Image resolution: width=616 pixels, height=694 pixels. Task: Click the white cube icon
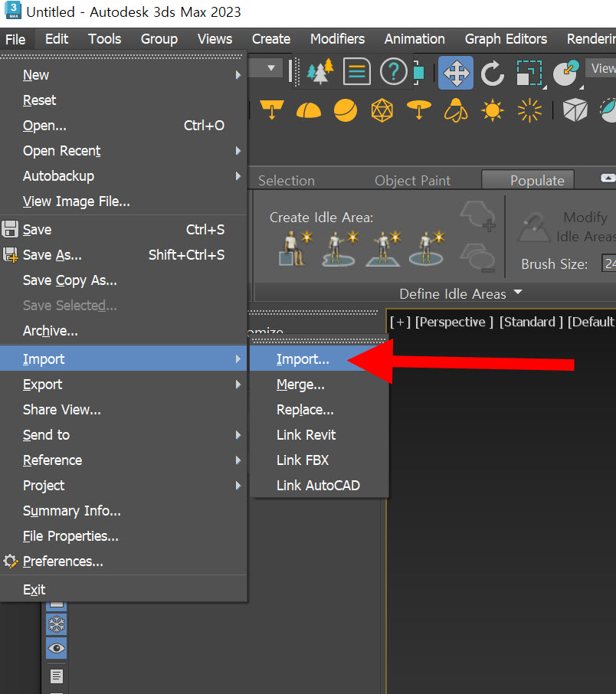click(575, 110)
